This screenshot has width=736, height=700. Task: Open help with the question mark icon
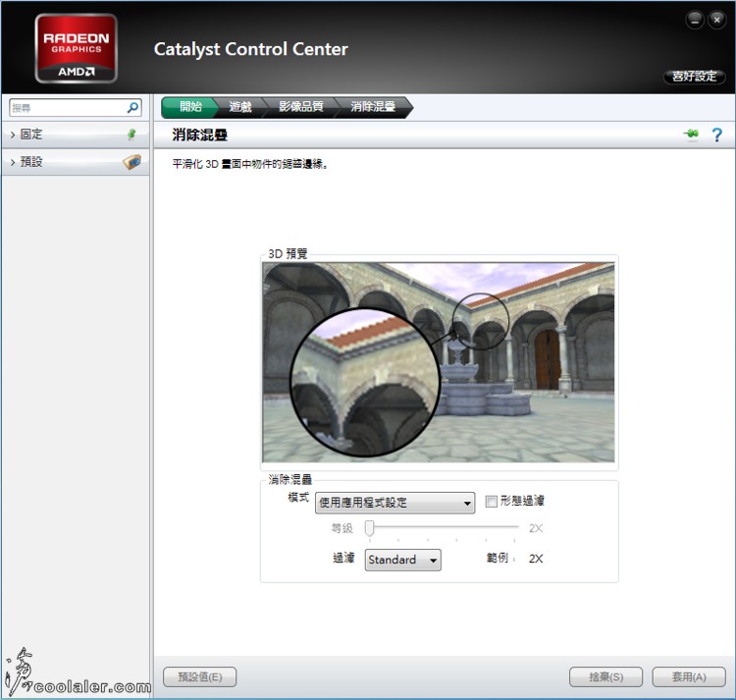coord(716,135)
